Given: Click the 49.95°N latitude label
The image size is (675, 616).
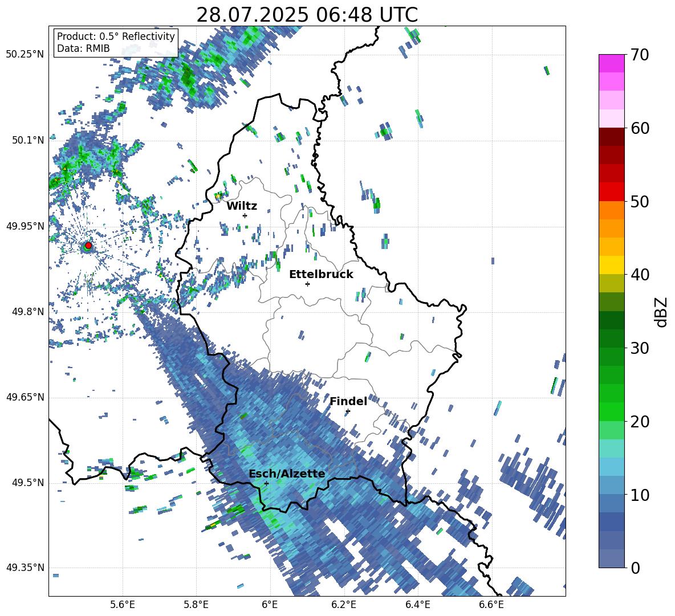Looking at the screenshot, I should coord(25,226).
